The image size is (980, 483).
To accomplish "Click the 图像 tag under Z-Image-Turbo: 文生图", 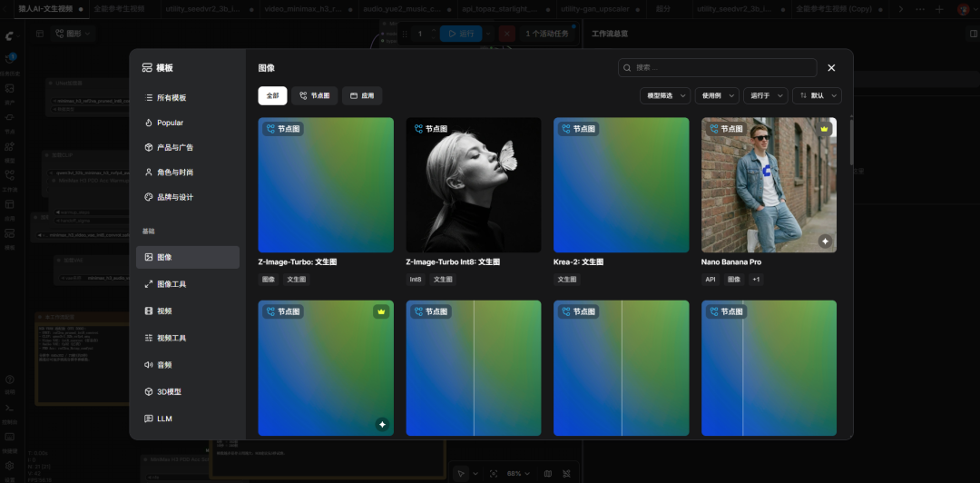I will pos(269,280).
